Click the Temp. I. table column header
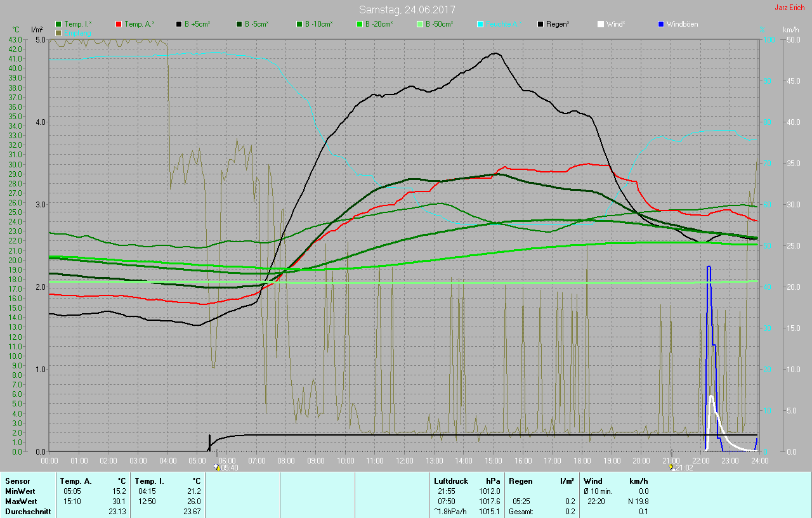This screenshot has width=812, height=518. click(149, 481)
